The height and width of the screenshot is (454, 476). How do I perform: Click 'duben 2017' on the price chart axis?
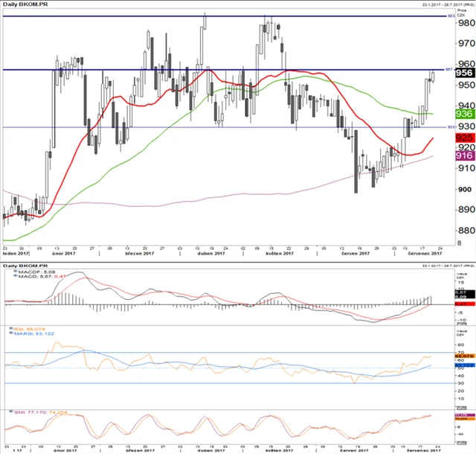[x=211, y=253]
